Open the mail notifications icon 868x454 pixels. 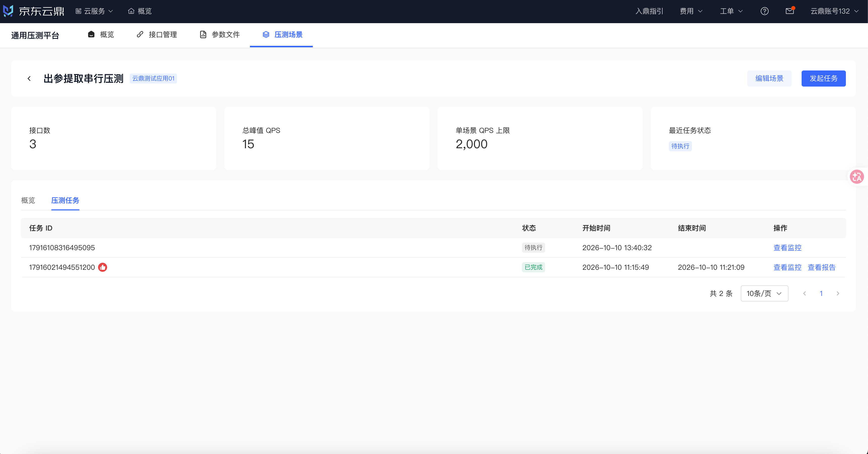790,11
